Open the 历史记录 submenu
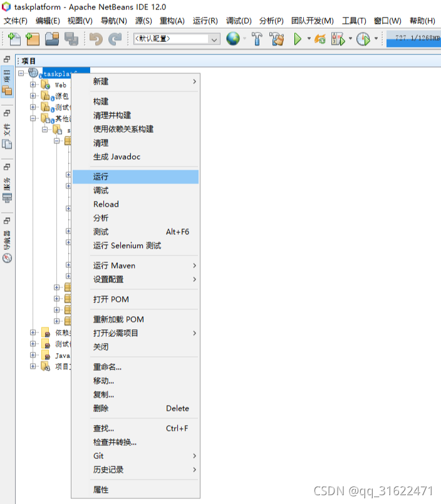 [135, 470]
